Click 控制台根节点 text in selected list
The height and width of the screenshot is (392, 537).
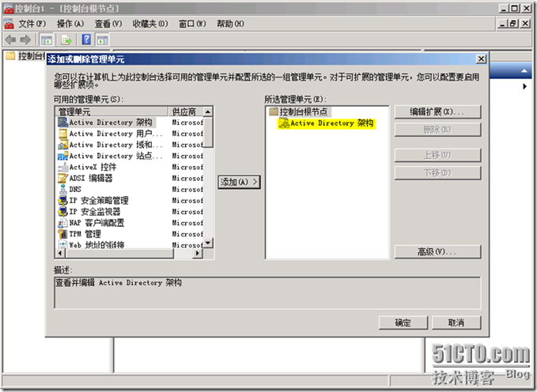(304, 111)
